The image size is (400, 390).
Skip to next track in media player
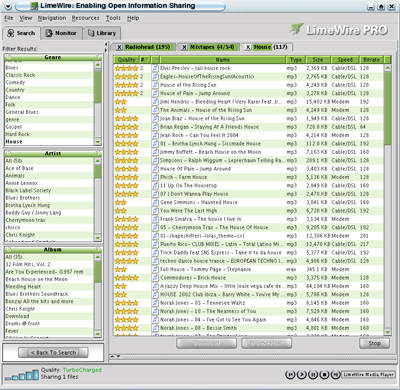click(x=335, y=375)
